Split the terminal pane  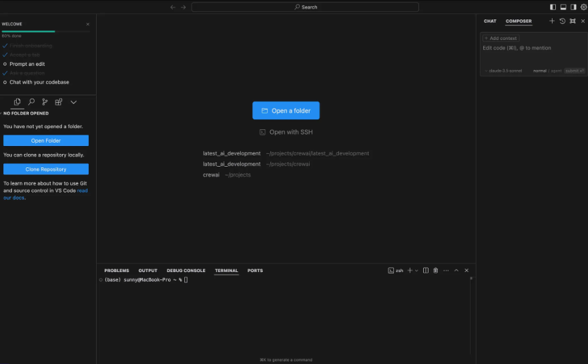(425, 271)
